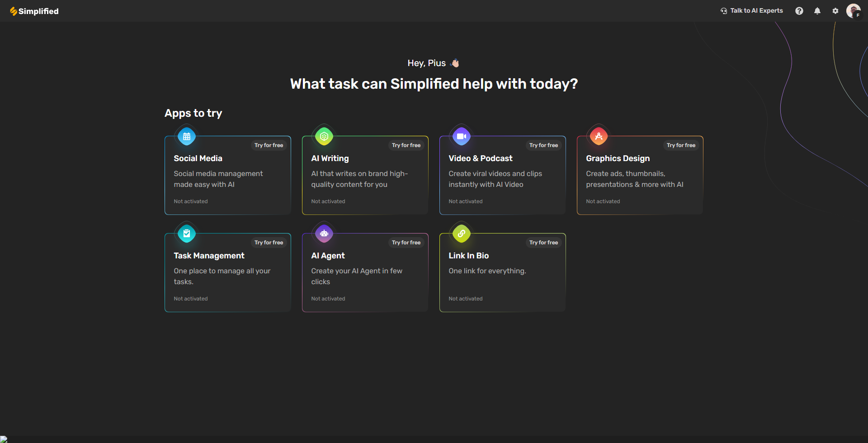
Task: Click Not activated under AI Agent
Action: click(x=328, y=299)
